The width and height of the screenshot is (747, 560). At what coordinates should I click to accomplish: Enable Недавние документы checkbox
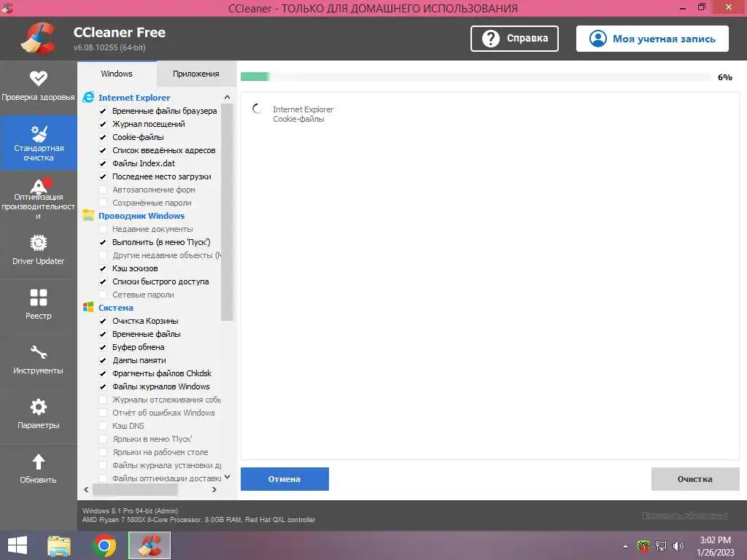click(103, 229)
